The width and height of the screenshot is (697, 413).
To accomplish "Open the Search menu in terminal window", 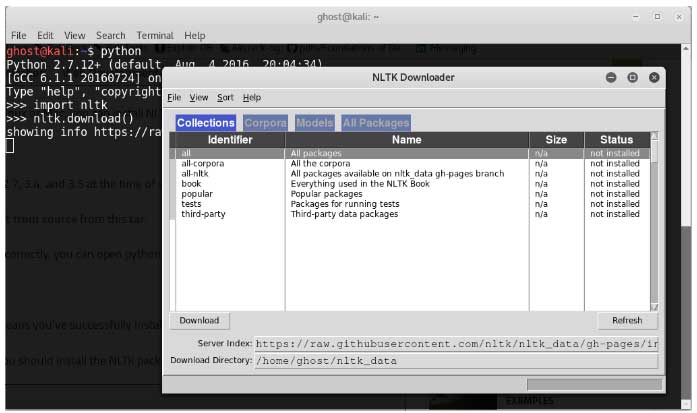I will [111, 35].
